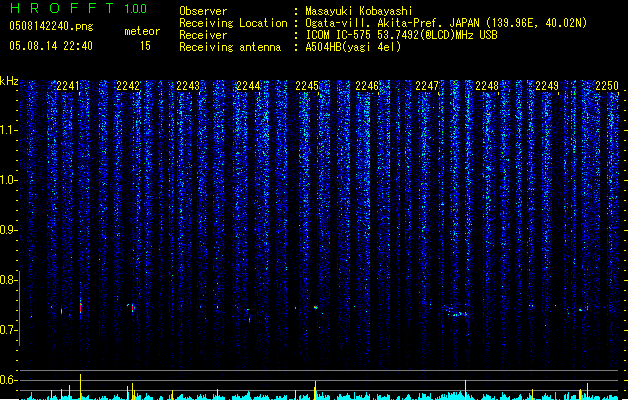
Task: Select the filename 0508142240.png
Action: [x=51, y=26]
